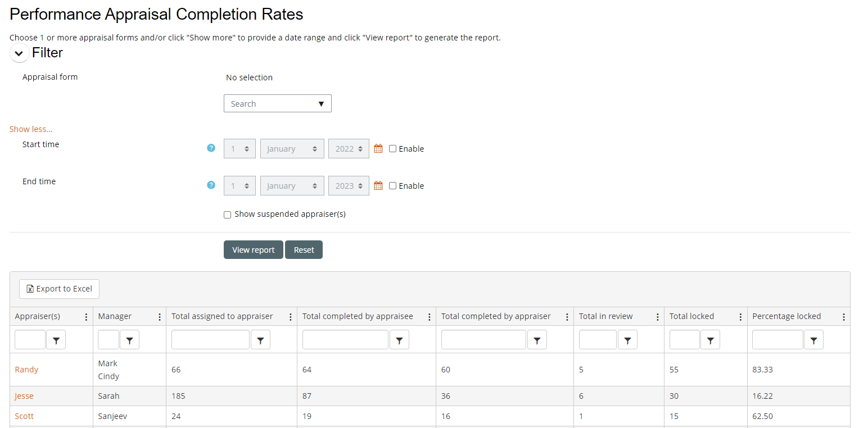Click the filter funnel for Appraiser(s) column

[x=56, y=340]
